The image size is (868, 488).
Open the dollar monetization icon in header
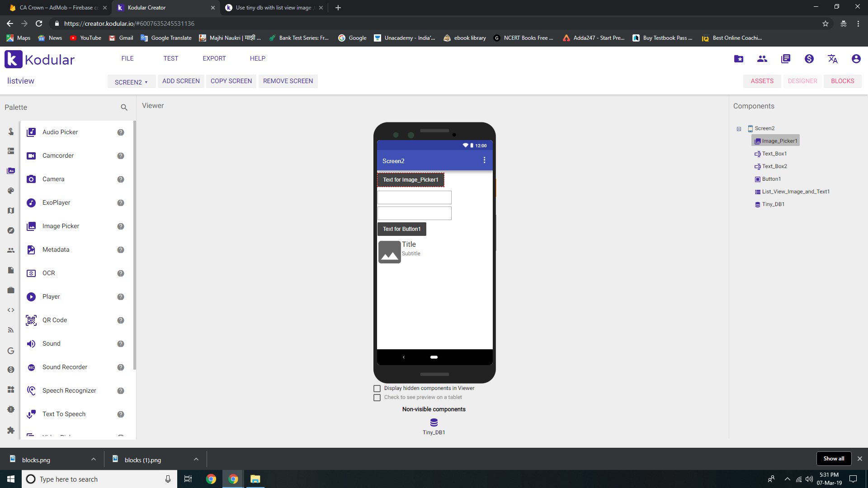(x=809, y=59)
